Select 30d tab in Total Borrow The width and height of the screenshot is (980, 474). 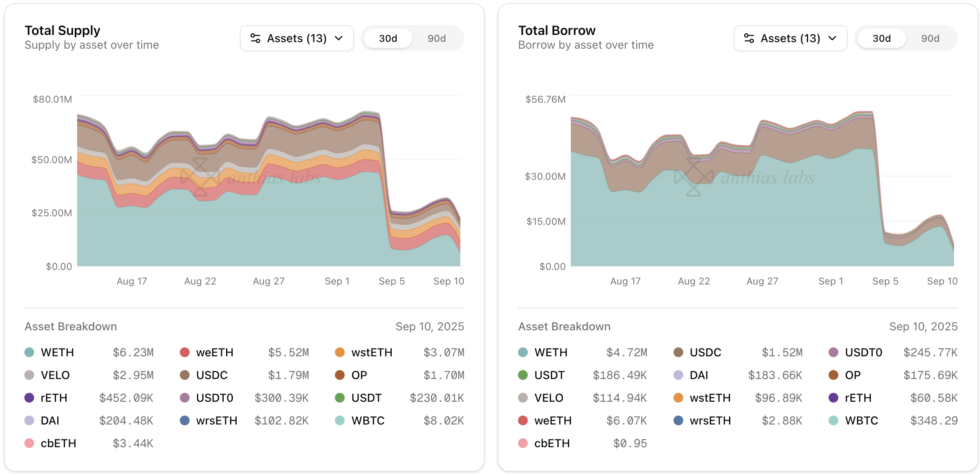[x=881, y=38]
